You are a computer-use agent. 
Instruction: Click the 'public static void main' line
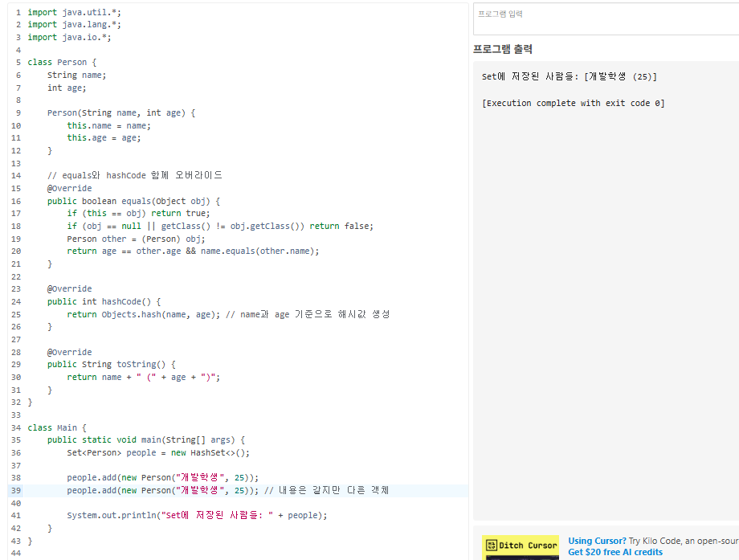146,439
